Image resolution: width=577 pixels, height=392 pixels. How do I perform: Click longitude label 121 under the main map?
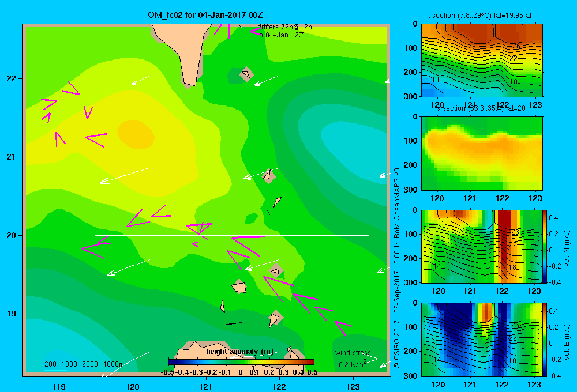point(206,386)
